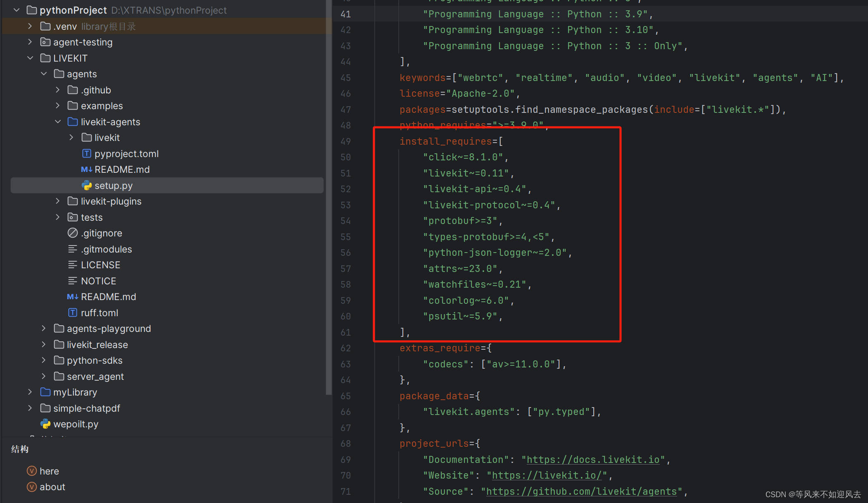Click the pyproject.toml file icon
The image size is (868, 503).
click(86, 154)
